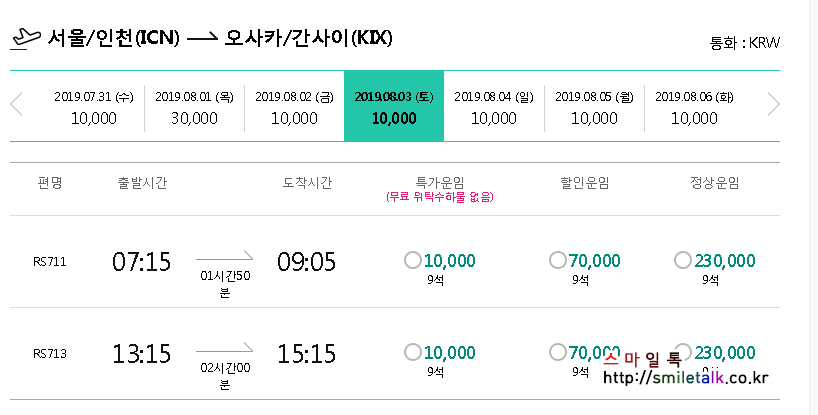Open the 2019.08.02 date tab
The width and height of the screenshot is (818, 415).
[x=294, y=107]
